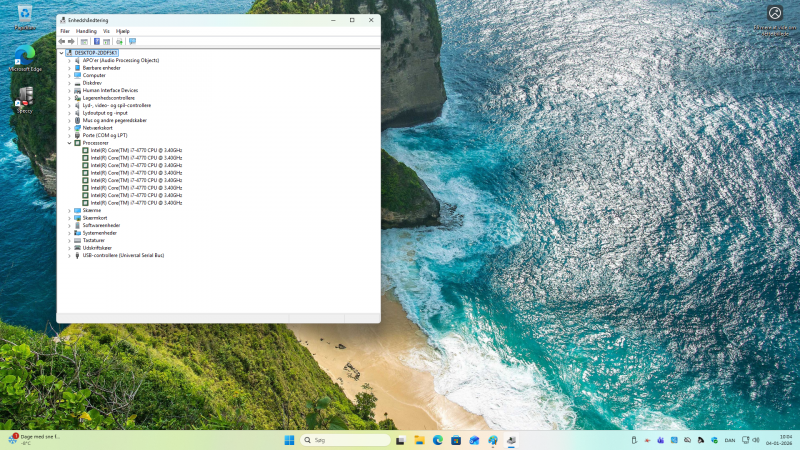
Task: Click the Back arrow toolbar icon
Action: (x=62, y=41)
